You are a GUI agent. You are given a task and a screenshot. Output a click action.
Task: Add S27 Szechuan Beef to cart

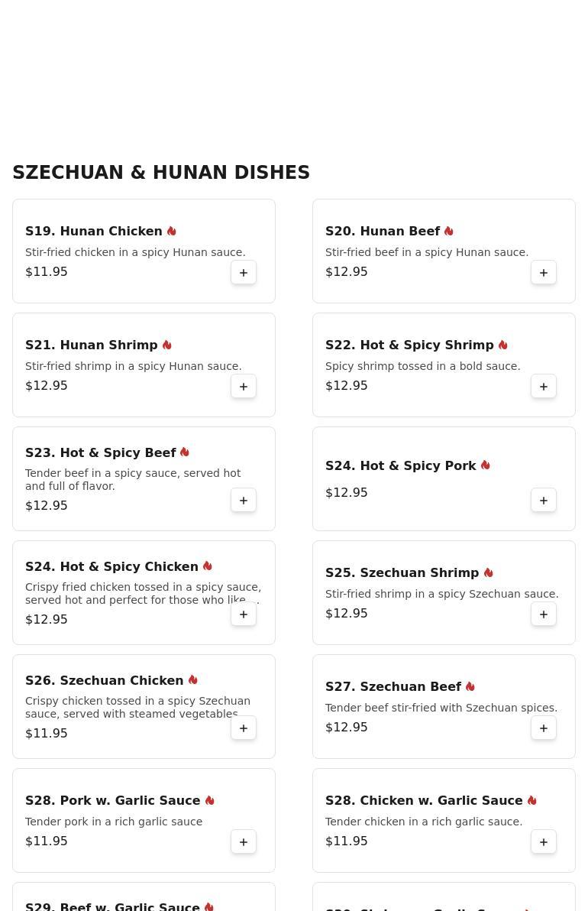pos(544,728)
